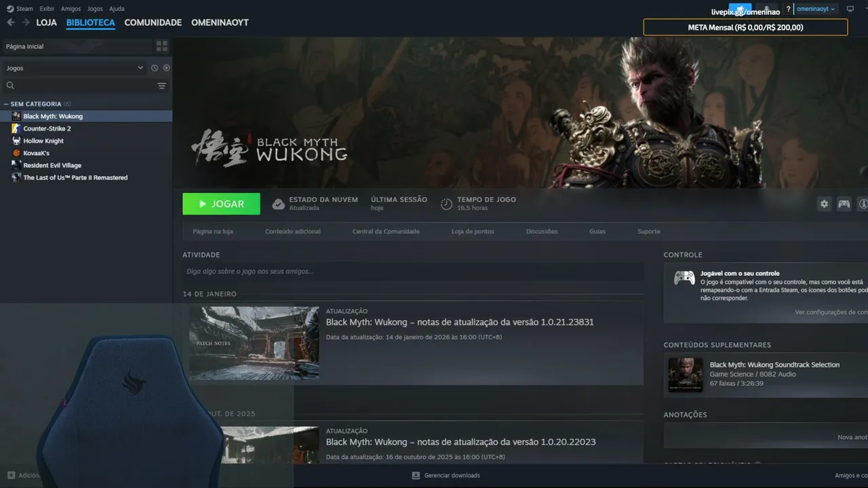Click The Last of Us Parte II icon
This screenshot has width=868, height=488.
[16, 178]
